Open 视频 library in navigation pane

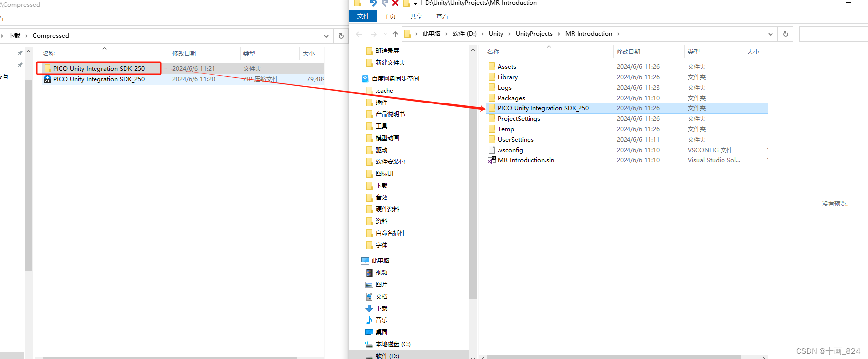coord(382,272)
